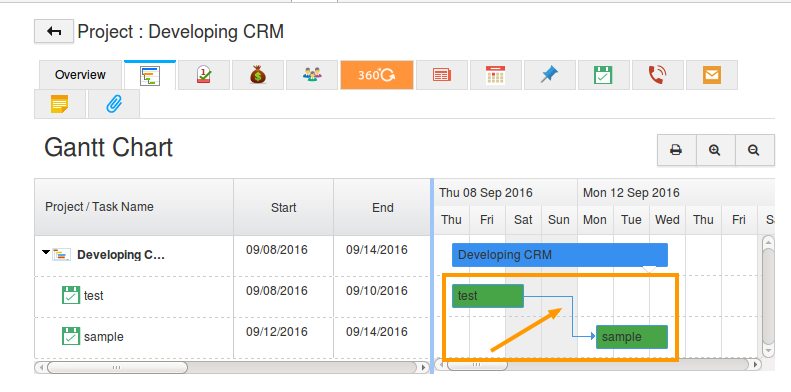
Task: Open the milestones tab icon
Action: coord(204,75)
